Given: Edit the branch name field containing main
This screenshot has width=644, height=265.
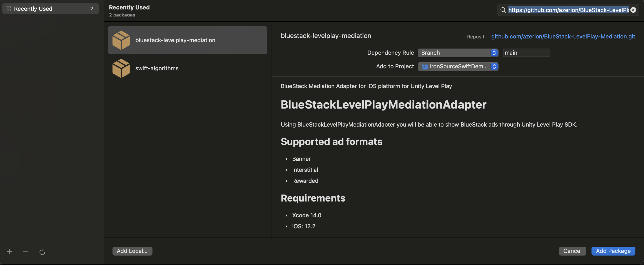Looking at the screenshot, I should [526, 53].
